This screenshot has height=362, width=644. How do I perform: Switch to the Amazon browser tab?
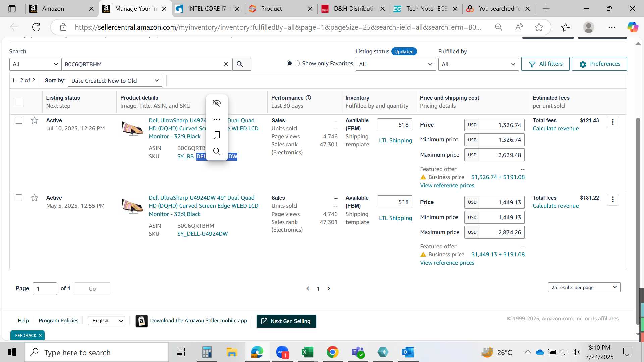62,9
